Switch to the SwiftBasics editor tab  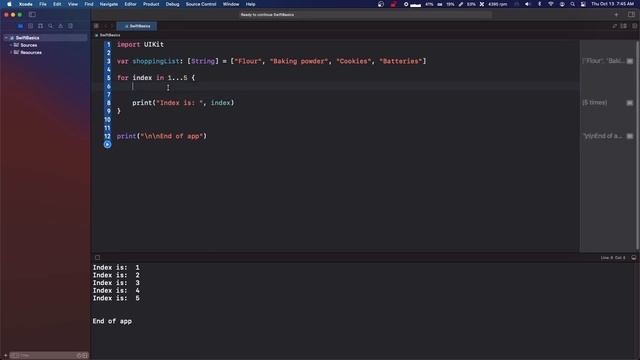137,26
